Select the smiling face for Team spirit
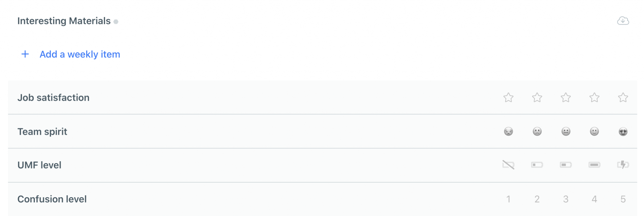Screen dimensions: 644x216 click(594, 131)
